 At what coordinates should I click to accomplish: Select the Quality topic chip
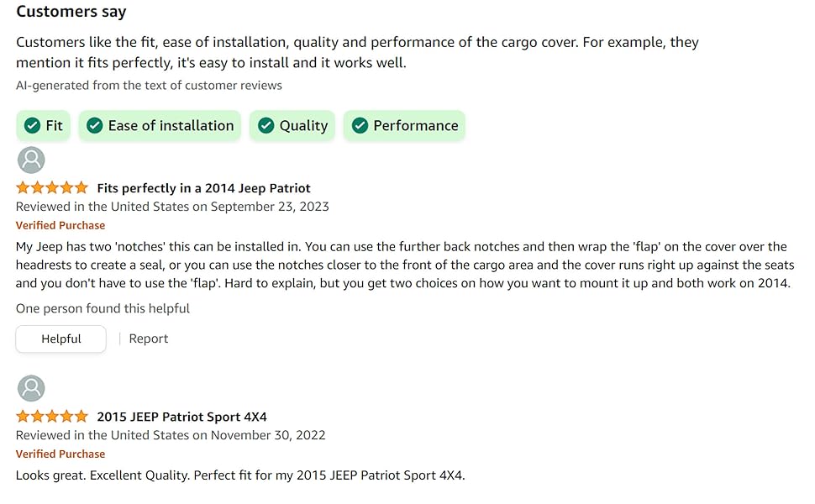pyautogui.click(x=292, y=125)
